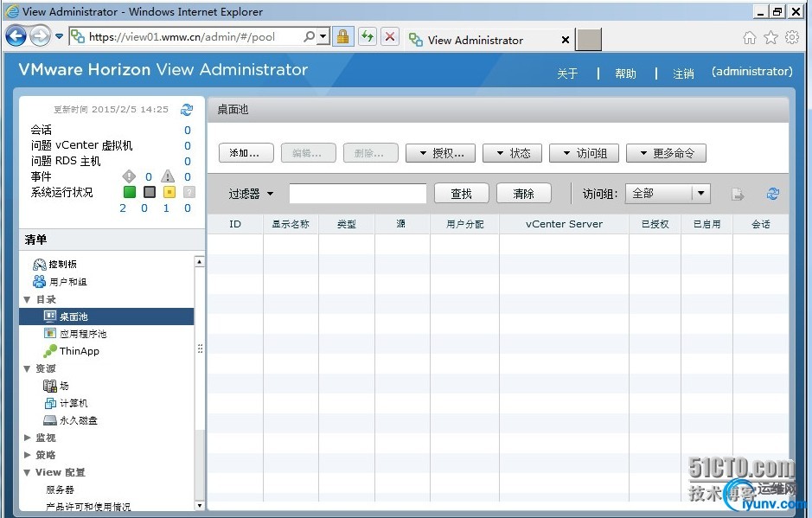
Task: Open a new blank tab
Action: point(589,40)
